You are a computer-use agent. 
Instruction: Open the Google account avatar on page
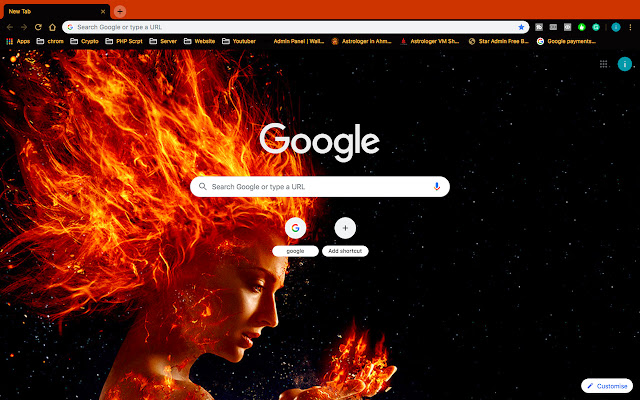[x=624, y=64]
